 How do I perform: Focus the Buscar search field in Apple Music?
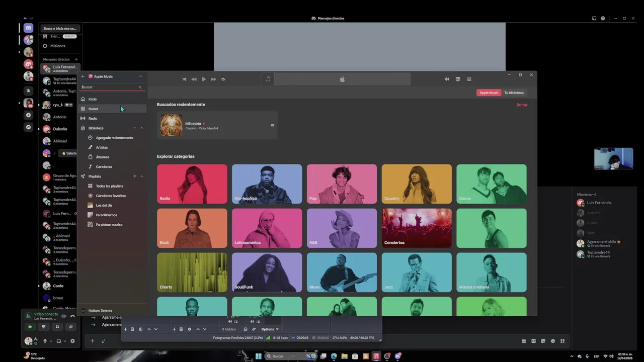113,87
